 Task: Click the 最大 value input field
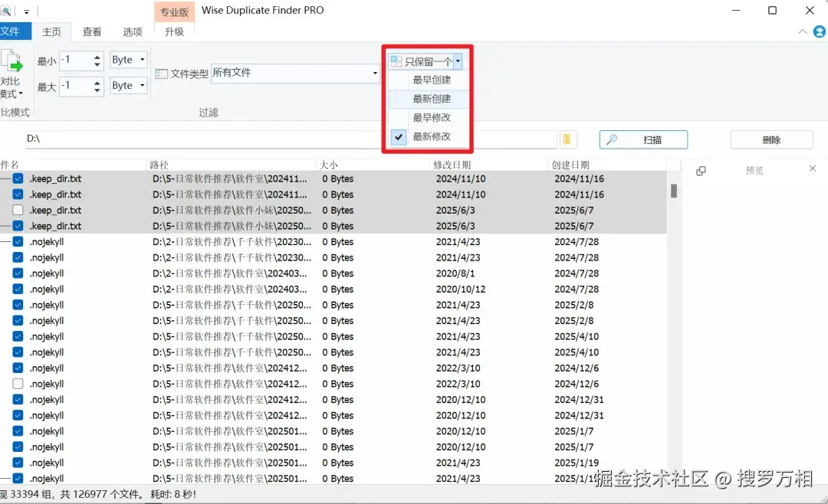click(76, 86)
